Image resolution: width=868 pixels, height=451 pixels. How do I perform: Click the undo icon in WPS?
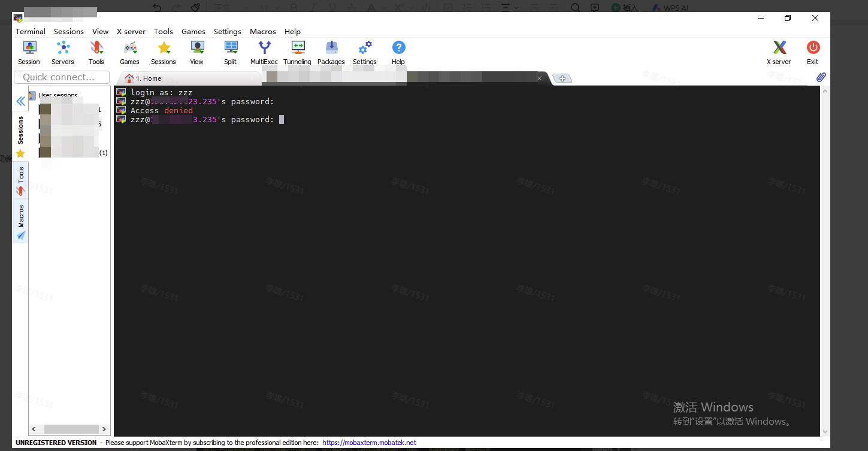click(x=157, y=7)
